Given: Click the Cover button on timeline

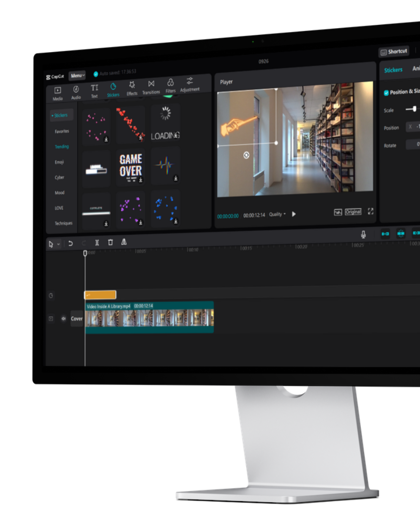Looking at the screenshot, I should (76, 319).
